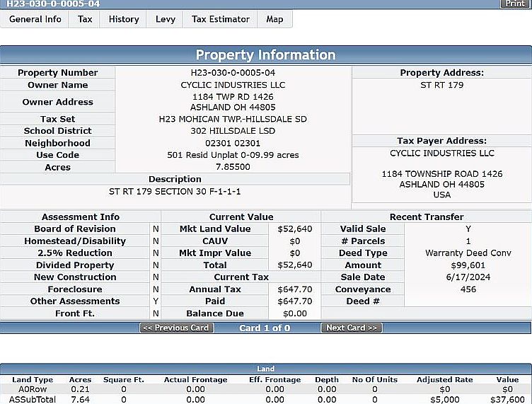This screenshot has width=532, height=404.
Task: Select property address ST RT 179
Action: [x=441, y=85]
